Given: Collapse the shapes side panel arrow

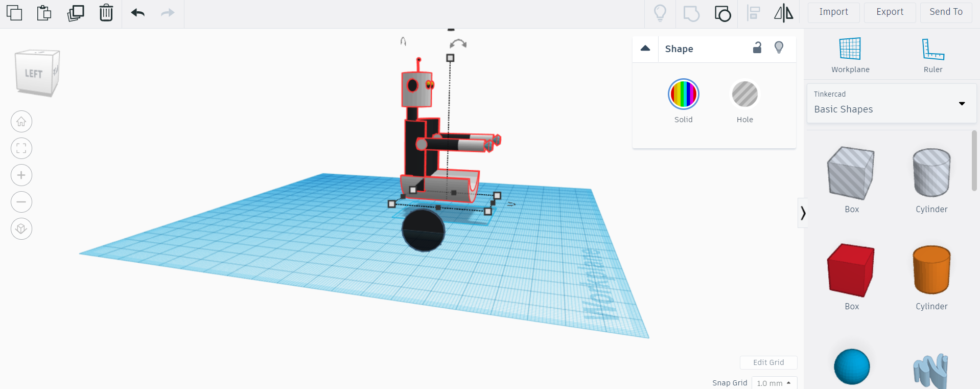Looking at the screenshot, I should pyautogui.click(x=803, y=213).
